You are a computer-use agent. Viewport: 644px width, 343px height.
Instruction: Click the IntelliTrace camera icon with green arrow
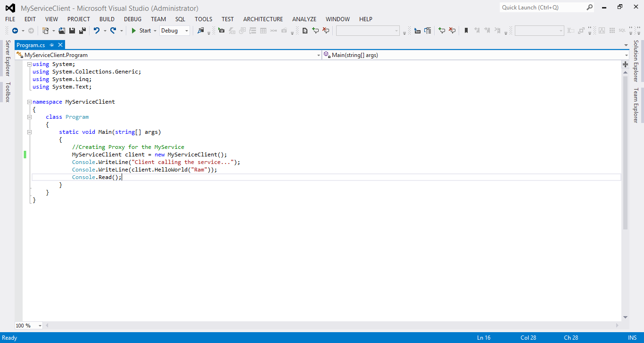pyautogui.click(x=222, y=31)
